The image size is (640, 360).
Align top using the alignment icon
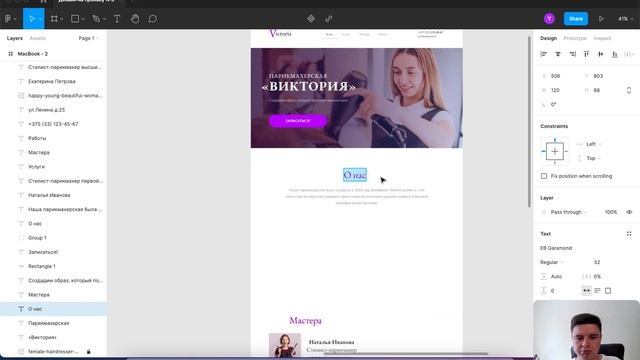587,54
